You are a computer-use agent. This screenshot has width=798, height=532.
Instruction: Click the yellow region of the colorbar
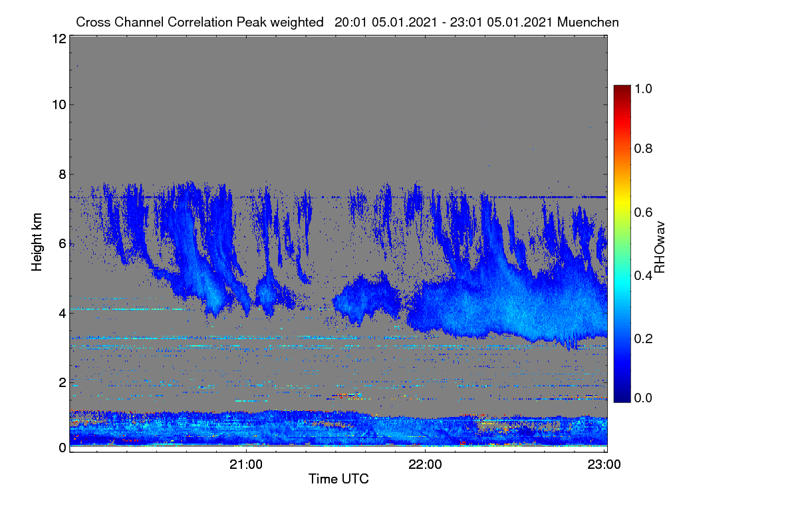(x=621, y=203)
